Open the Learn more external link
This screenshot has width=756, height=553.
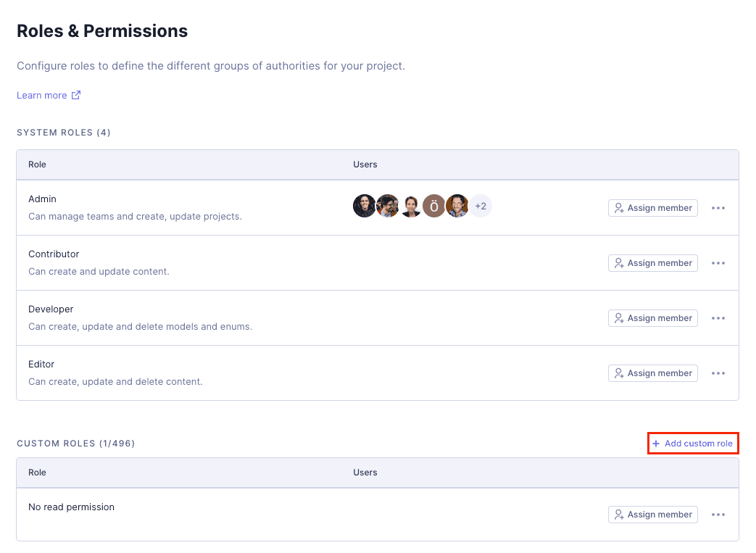click(49, 96)
